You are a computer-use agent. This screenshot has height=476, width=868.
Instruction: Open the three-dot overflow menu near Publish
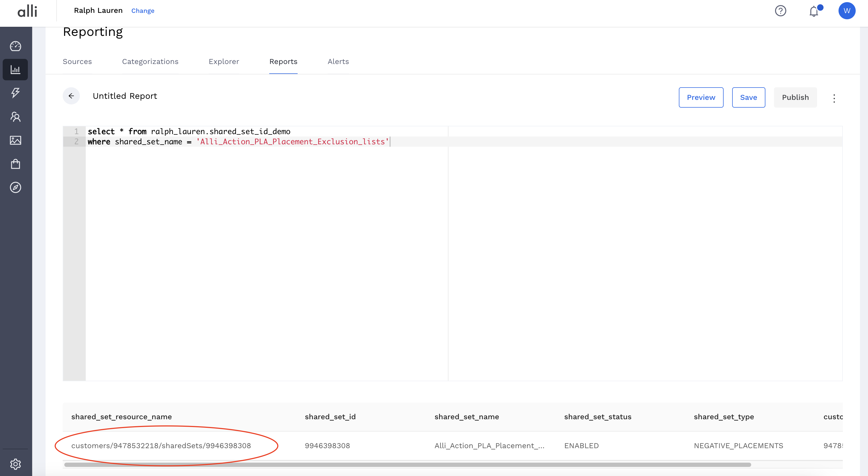(834, 98)
